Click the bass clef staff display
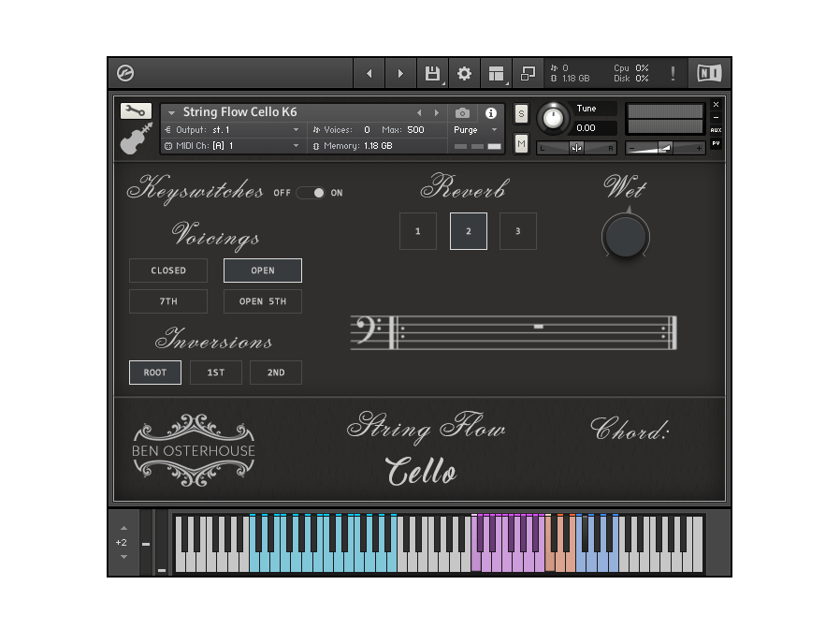Image resolution: width=840 pixels, height=629 pixels. click(514, 332)
